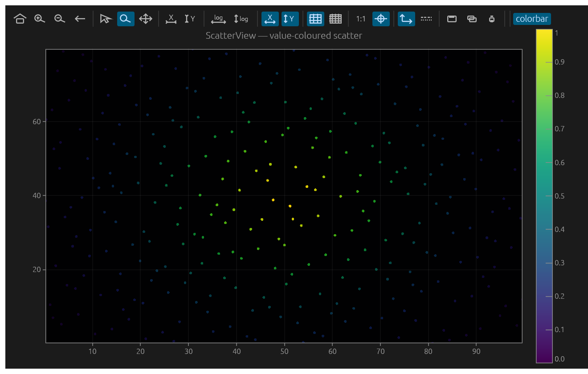Image resolution: width=588 pixels, height=374 pixels.
Task: Click the window frame icon
Action: (x=452, y=19)
